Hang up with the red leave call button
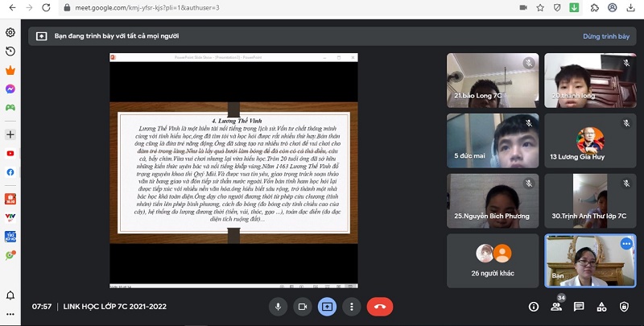The height and width of the screenshot is (326, 644). pyautogui.click(x=379, y=307)
